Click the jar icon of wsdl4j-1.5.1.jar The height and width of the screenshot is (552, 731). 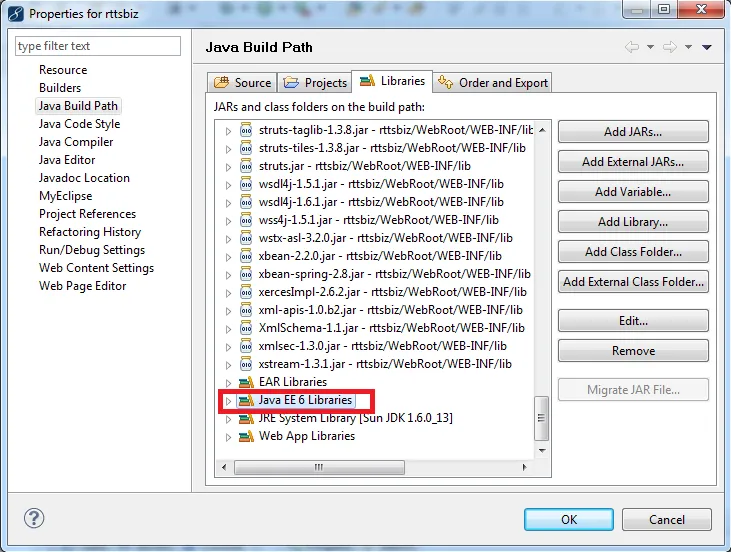point(246,184)
